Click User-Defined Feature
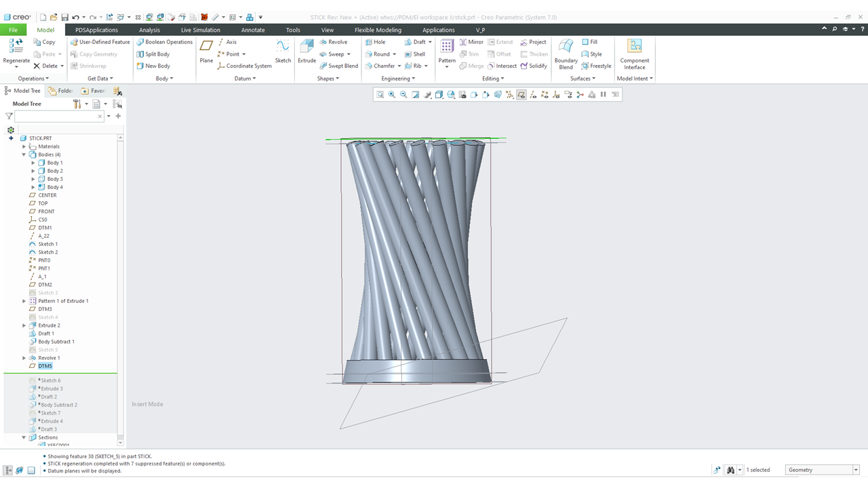Image resolution: width=868 pixels, height=488 pixels. [100, 42]
